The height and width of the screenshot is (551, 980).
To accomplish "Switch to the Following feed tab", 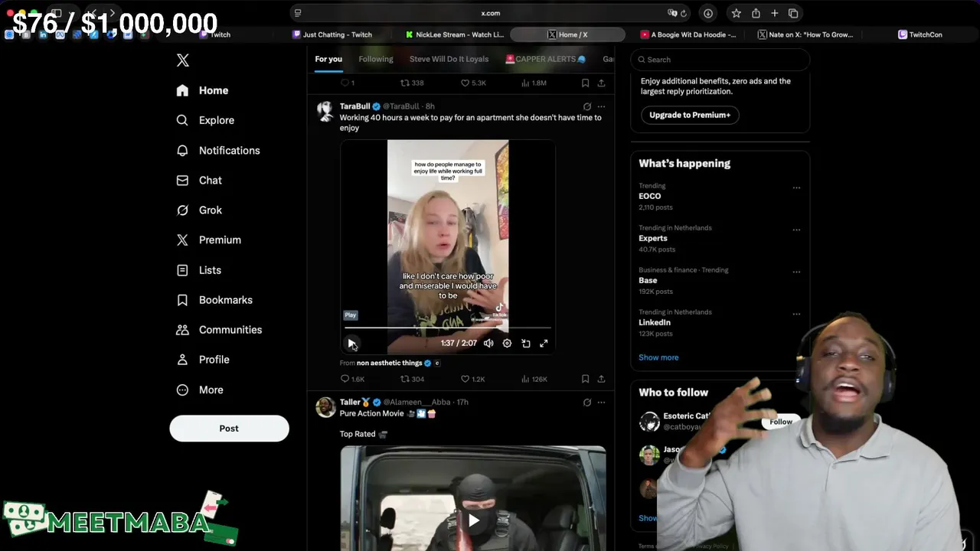I will (x=376, y=59).
